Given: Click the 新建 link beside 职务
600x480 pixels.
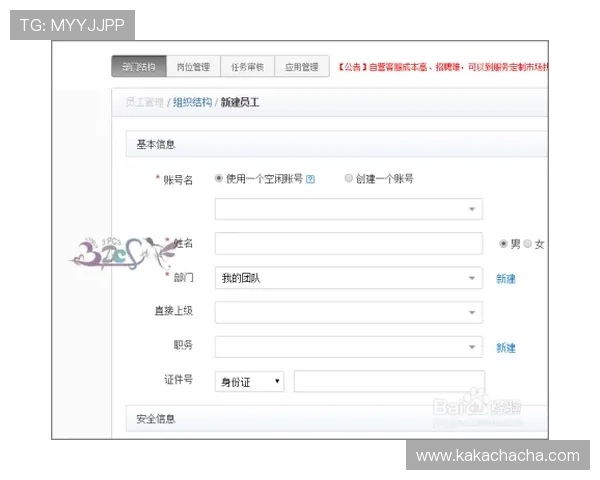Looking at the screenshot, I should pos(505,348).
